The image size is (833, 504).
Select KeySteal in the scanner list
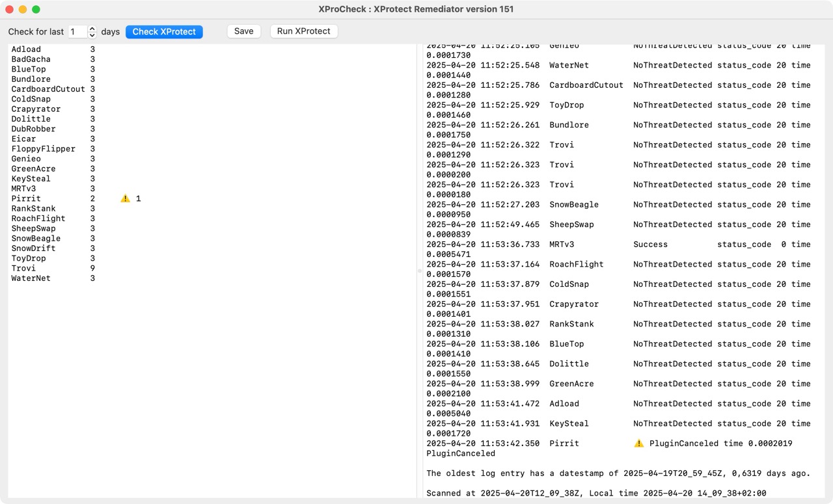31,179
